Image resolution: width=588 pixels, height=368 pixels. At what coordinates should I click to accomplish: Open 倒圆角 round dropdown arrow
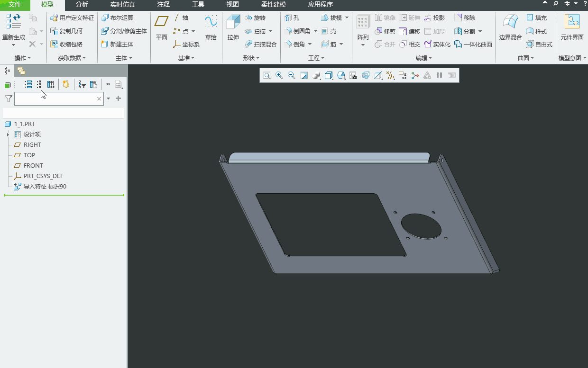tap(315, 31)
